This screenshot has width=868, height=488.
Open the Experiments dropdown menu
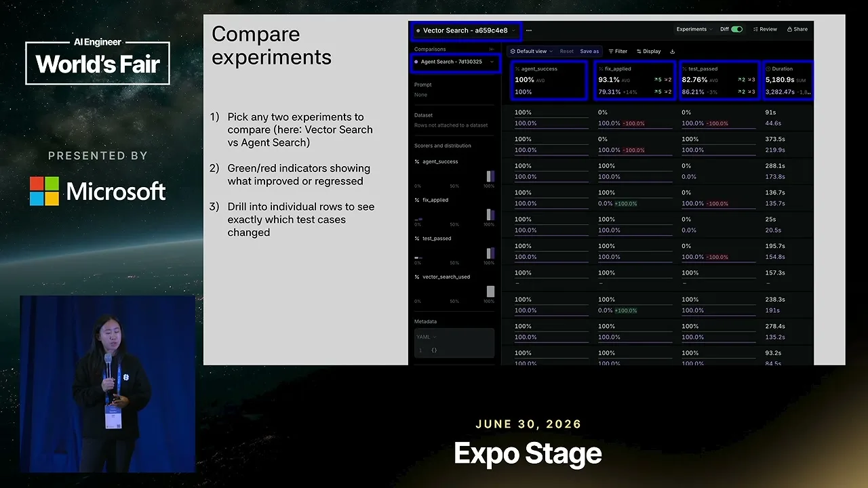pos(695,30)
